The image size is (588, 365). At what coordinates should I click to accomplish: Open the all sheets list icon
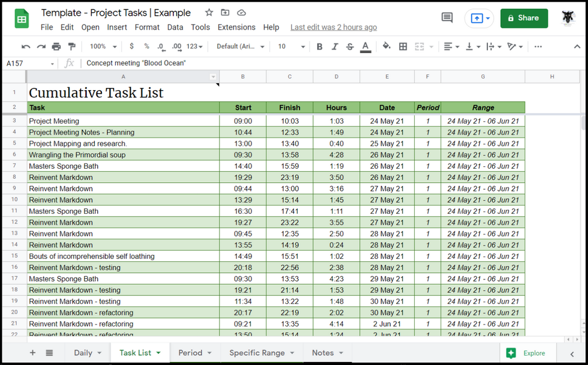(49, 353)
